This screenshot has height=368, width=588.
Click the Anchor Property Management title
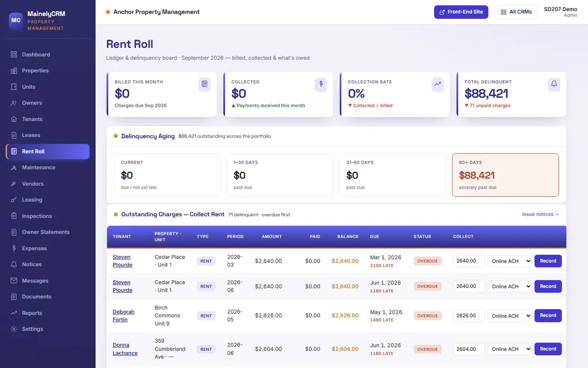coord(157,12)
